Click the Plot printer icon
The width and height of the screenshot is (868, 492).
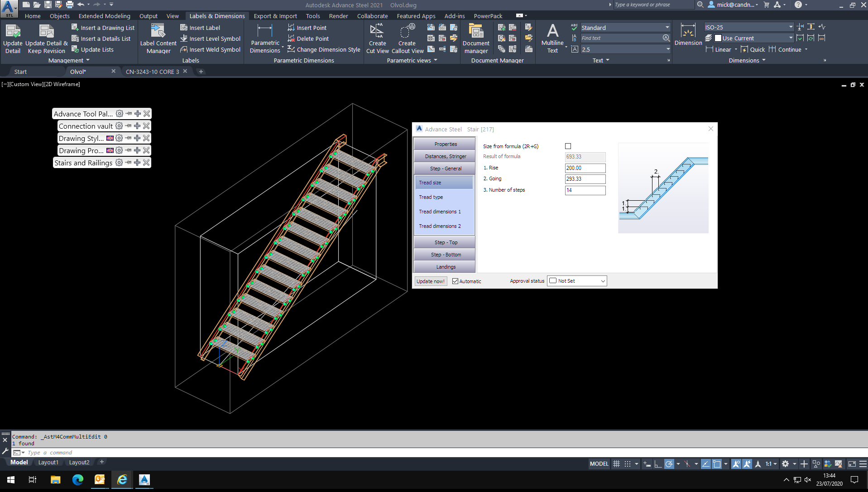pos(69,5)
